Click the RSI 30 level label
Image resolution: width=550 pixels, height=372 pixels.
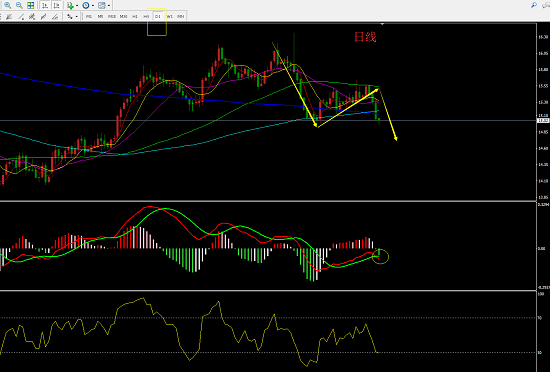(x=539, y=352)
